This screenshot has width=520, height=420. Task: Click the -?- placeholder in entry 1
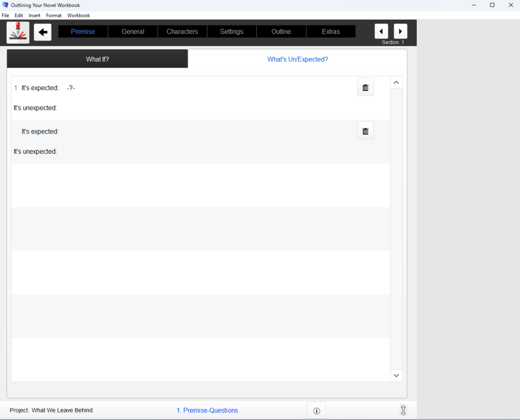[x=71, y=88]
